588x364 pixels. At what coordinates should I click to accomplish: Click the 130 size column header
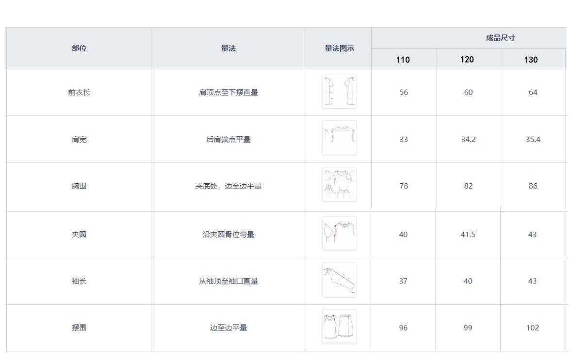click(x=533, y=60)
